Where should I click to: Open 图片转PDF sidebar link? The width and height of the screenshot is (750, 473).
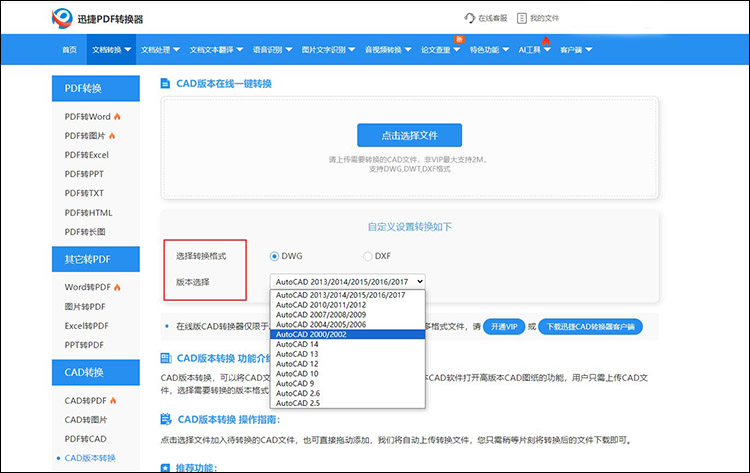coord(85,307)
